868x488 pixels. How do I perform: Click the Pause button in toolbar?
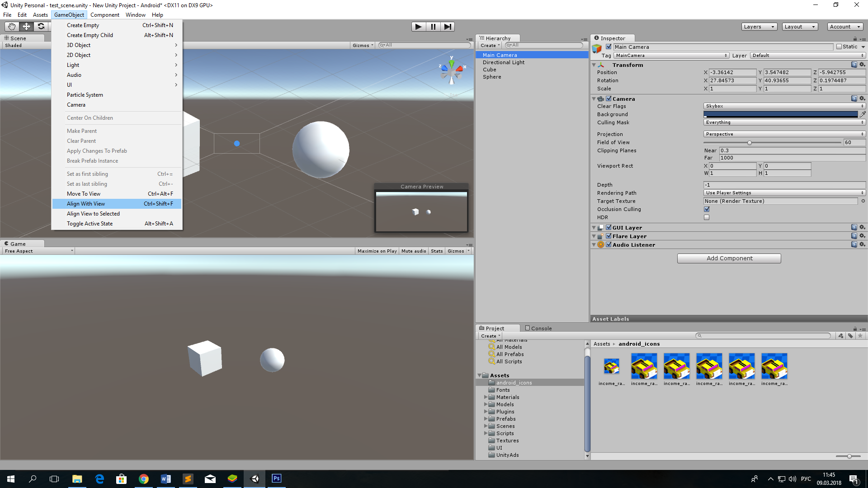433,26
